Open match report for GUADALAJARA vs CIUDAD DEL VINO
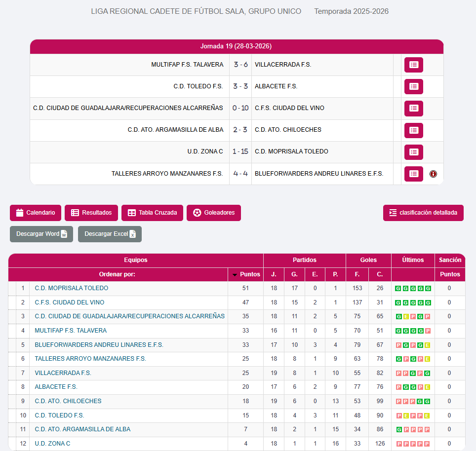The height and width of the screenshot is (451, 476). [413, 109]
